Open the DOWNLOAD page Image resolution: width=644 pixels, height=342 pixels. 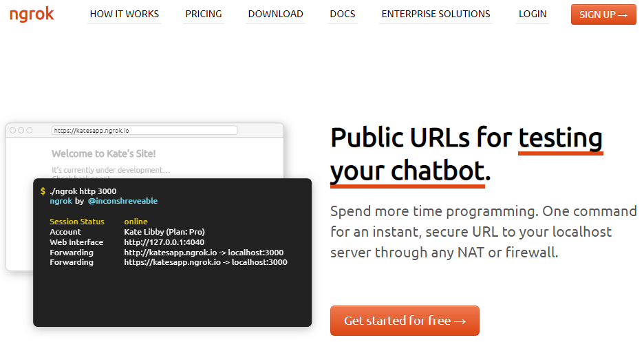tap(276, 14)
